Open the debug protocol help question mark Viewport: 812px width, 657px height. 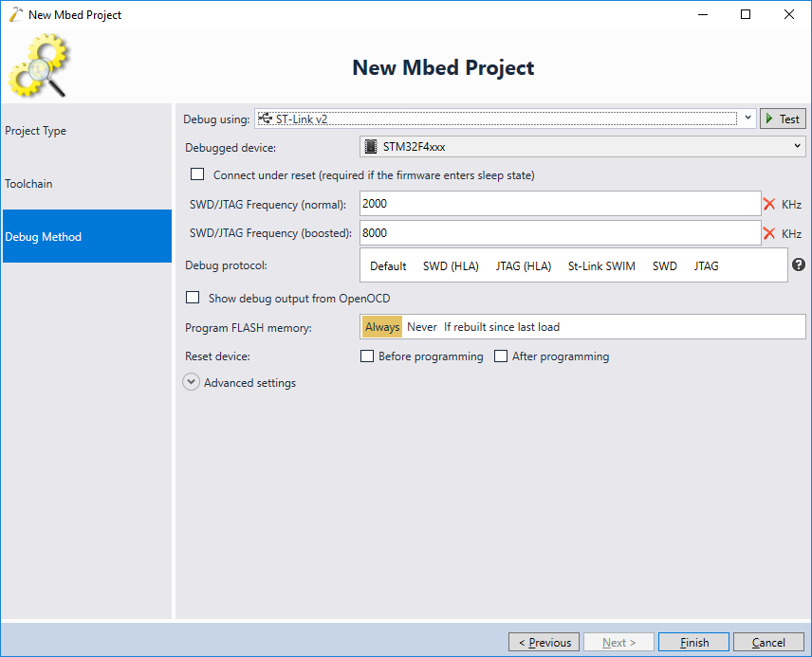(x=799, y=265)
